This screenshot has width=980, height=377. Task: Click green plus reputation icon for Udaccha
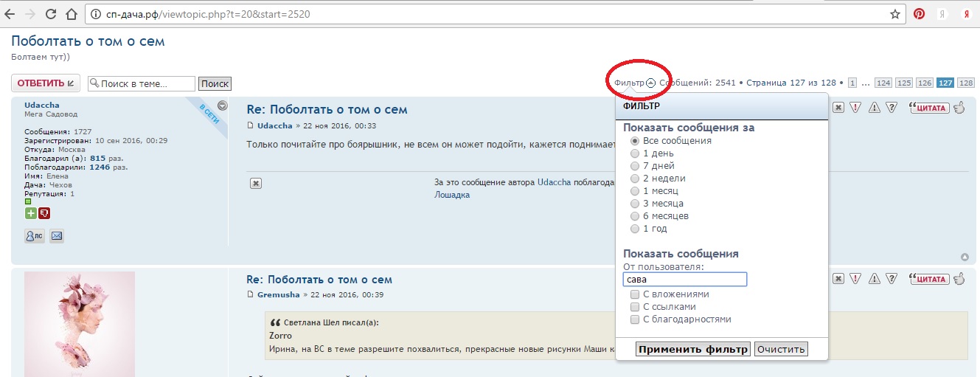pyautogui.click(x=30, y=213)
